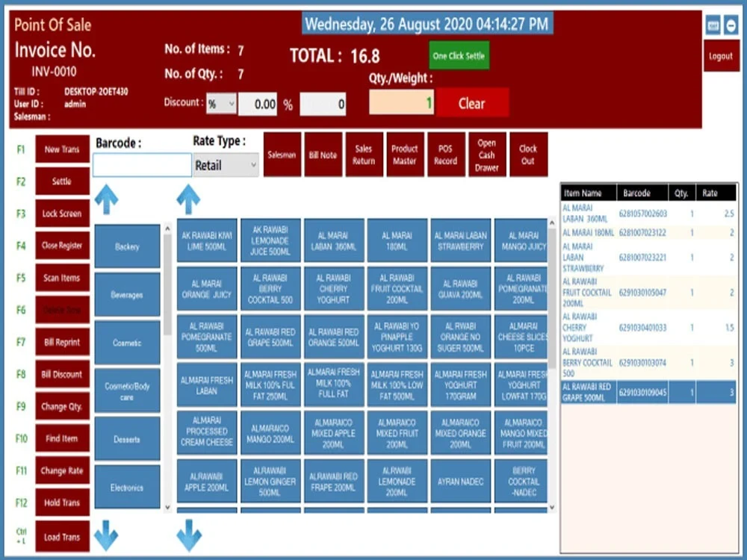Add AL RAWABI CHERRY YOGHURT product tile
This screenshot has height=560, width=747.
(333, 288)
